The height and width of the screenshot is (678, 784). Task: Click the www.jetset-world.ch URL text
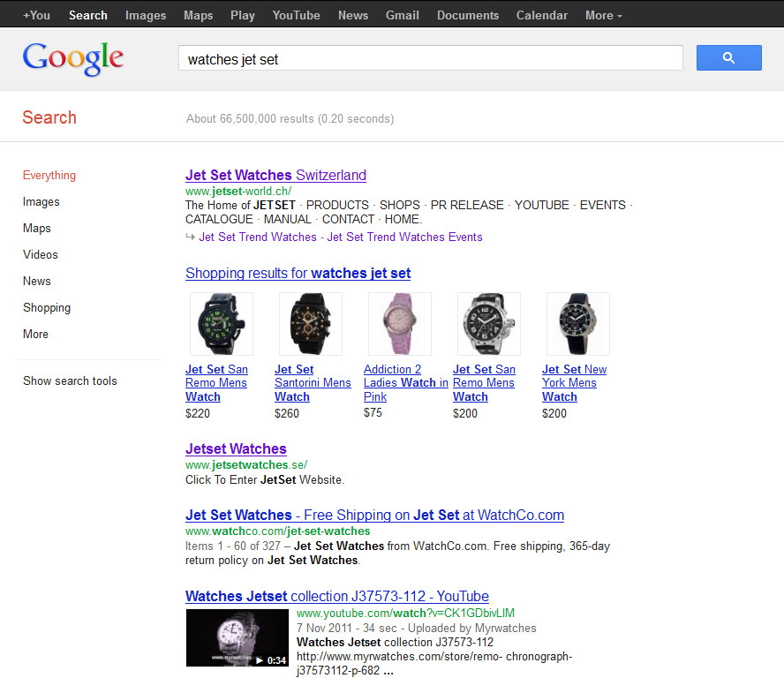(238, 191)
